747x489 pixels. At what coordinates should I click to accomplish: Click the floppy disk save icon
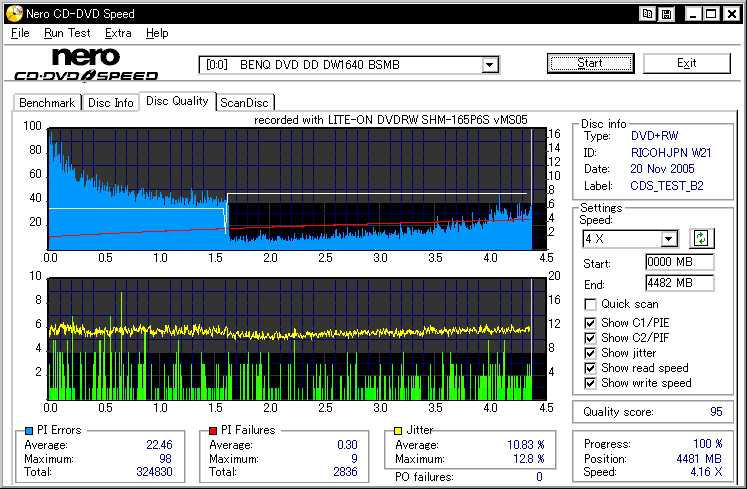(666, 14)
